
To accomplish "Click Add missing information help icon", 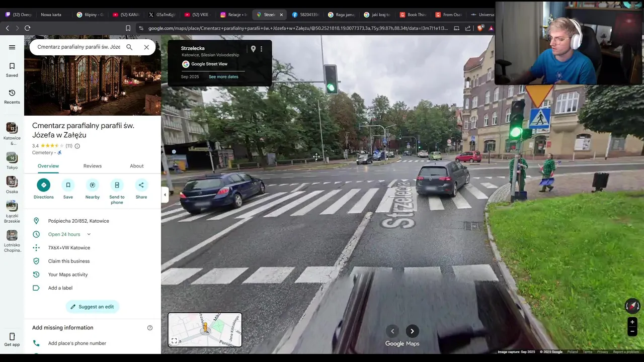I will [x=150, y=328].
